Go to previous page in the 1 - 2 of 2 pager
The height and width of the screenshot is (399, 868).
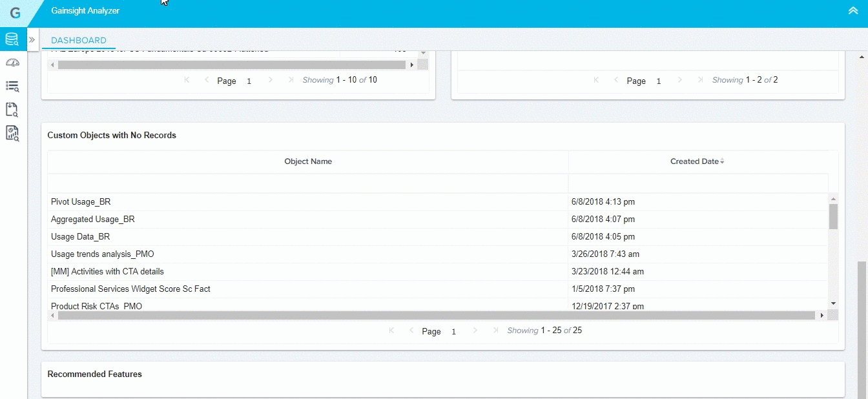point(617,80)
